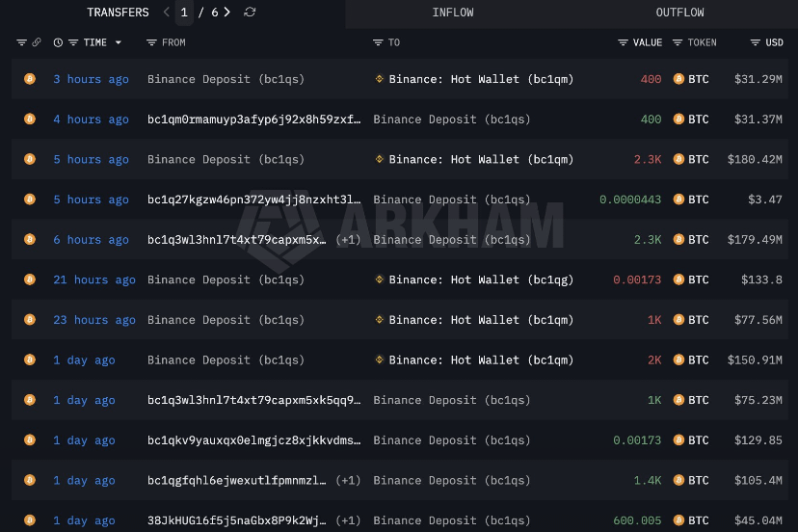
Task: Open Binance Deposit recipient on 4 hours ago row
Action: tap(452, 120)
